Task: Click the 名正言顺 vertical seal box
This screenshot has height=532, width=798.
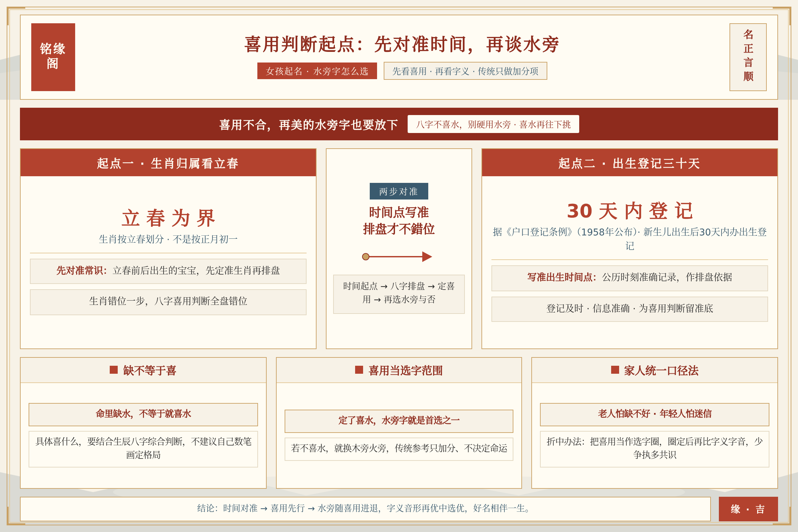Action: click(x=748, y=57)
